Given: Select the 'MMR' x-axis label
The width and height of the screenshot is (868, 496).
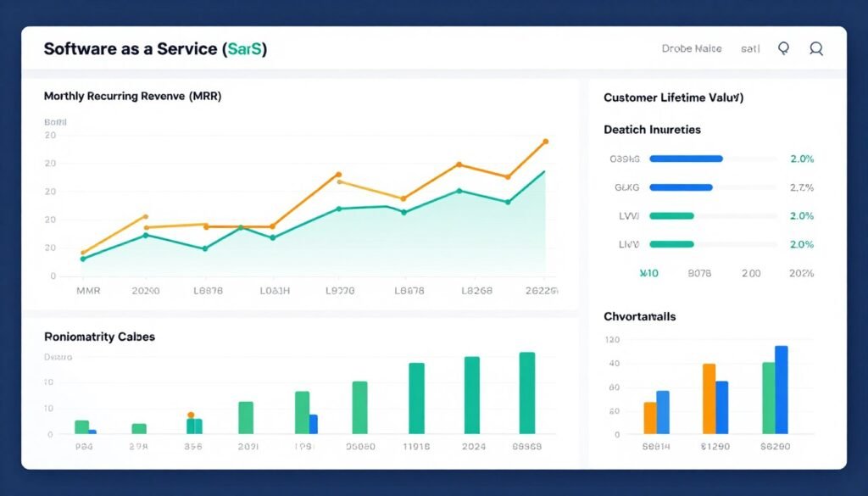Looking at the screenshot, I should pyautogui.click(x=88, y=291).
